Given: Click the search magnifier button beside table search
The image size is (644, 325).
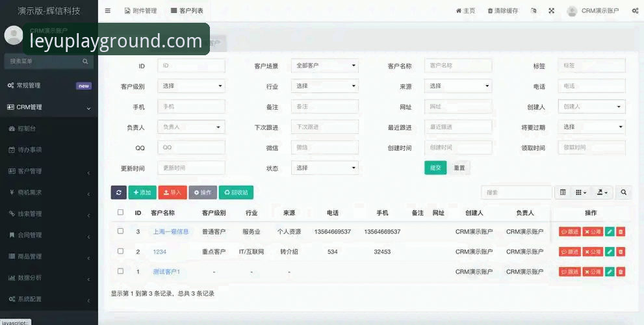Looking at the screenshot, I should (x=623, y=192).
